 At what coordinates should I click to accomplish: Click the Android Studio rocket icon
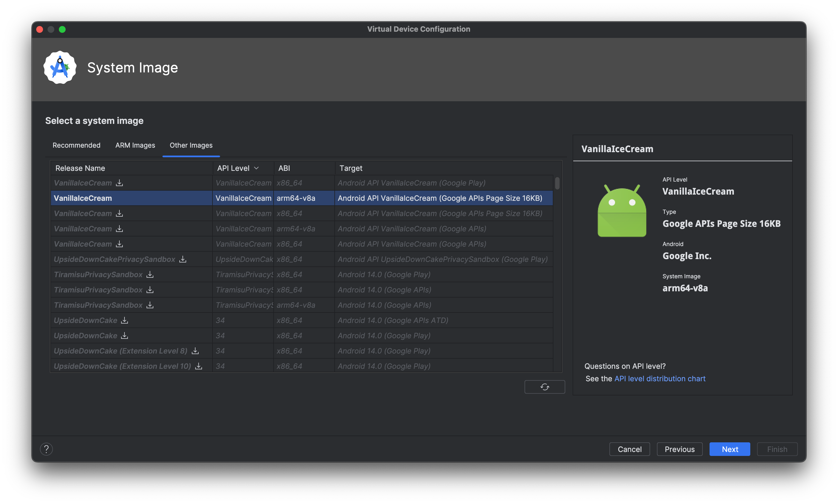tap(61, 67)
